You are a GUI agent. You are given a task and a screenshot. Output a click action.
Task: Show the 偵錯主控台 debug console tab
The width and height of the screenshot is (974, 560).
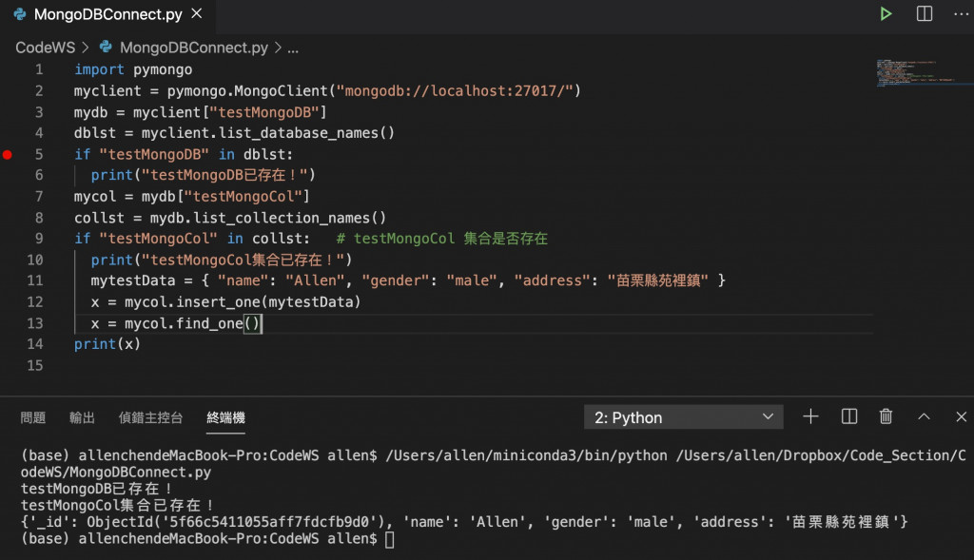click(x=150, y=417)
